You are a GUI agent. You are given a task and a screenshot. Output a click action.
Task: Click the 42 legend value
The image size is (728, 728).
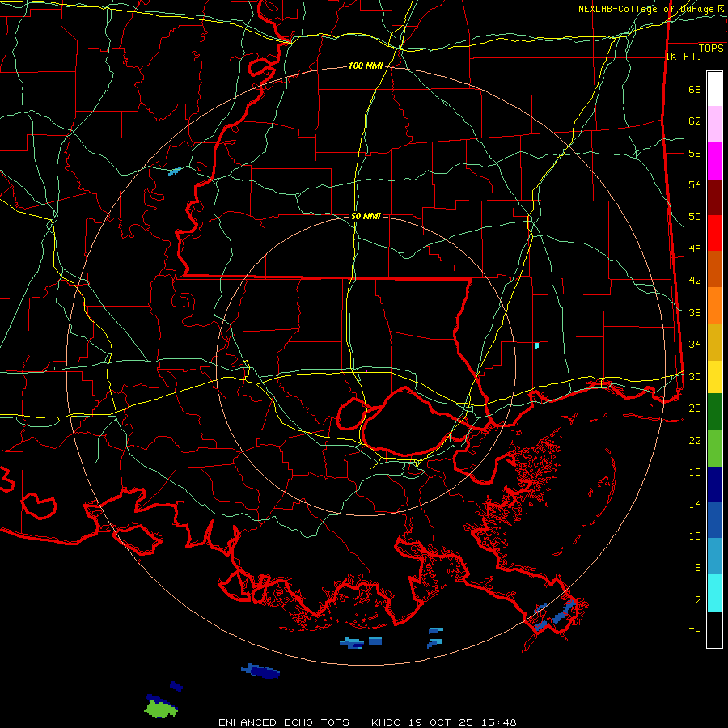[x=695, y=281]
